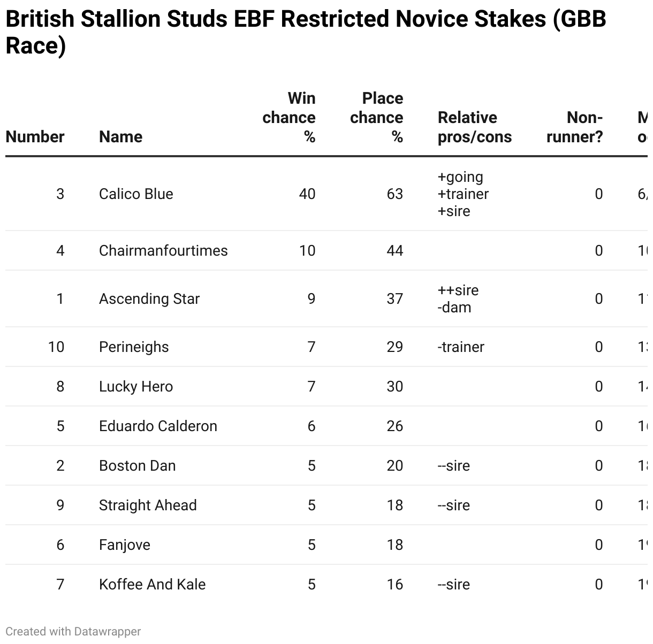
Task: Click the Non-runner? column header
Action: pyautogui.click(x=575, y=127)
